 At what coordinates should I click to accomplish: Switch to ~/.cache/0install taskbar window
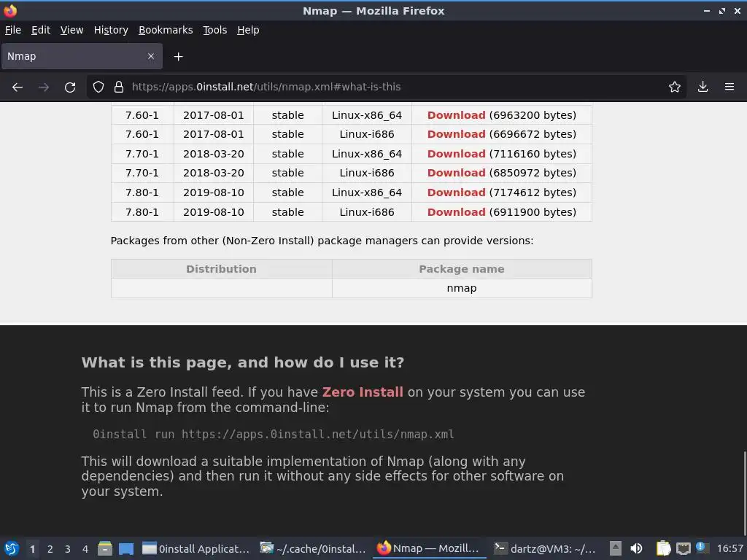pos(313,549)
